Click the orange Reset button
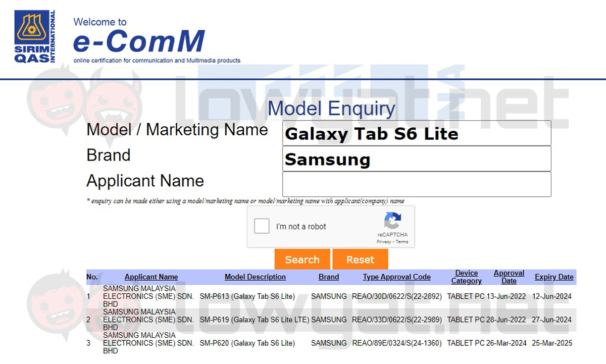 point(360,259)
